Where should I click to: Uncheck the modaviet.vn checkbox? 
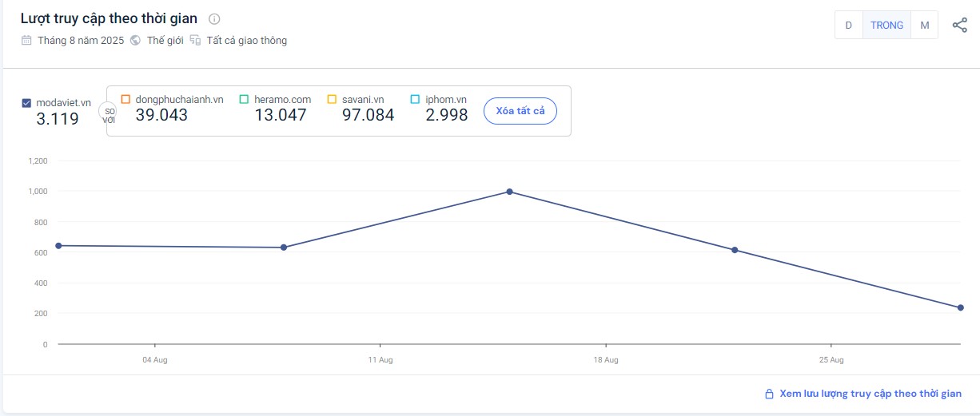pyautogui.click(x=26, y=102)
